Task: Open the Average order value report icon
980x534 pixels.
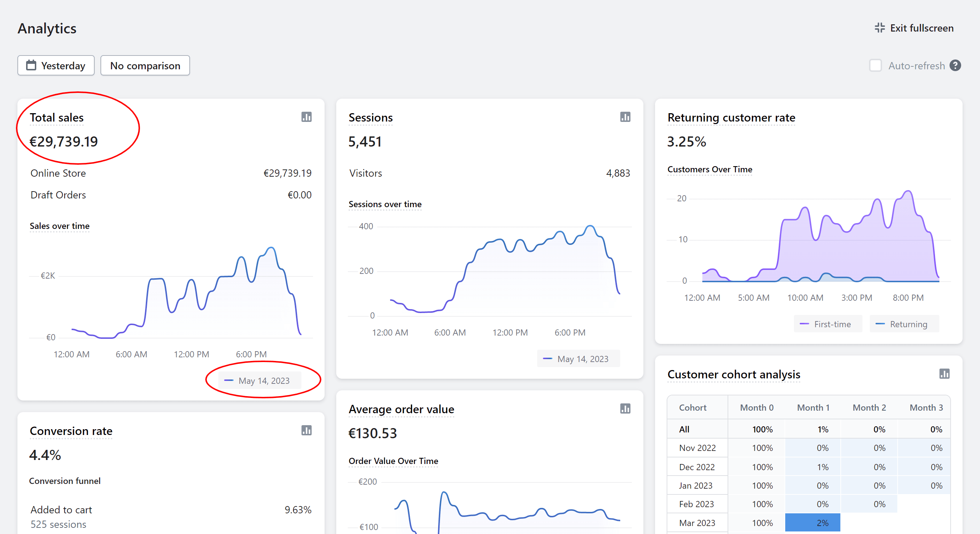Action: [625, 409]
